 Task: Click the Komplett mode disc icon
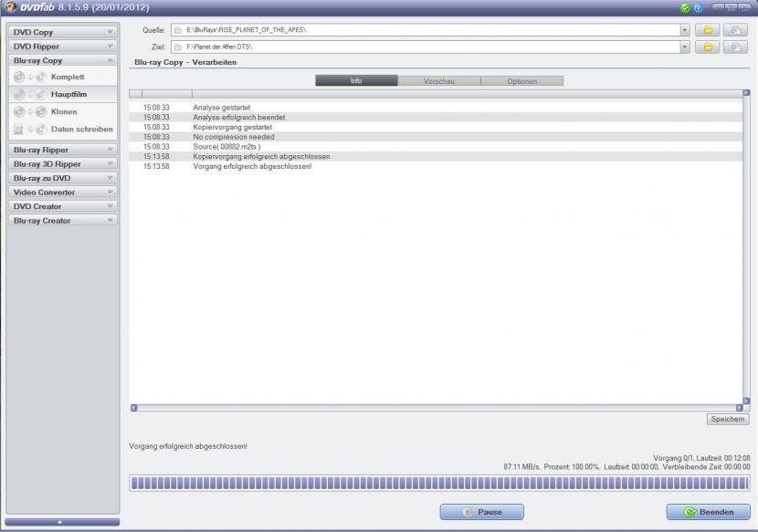[30, 77]
